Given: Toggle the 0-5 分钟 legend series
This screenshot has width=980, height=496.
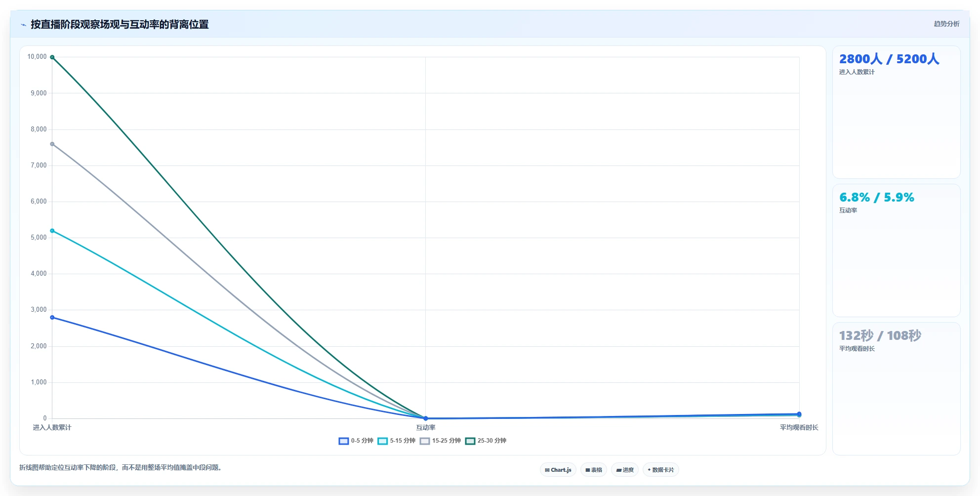Looking at the screenshot, I should pos(356,441).
